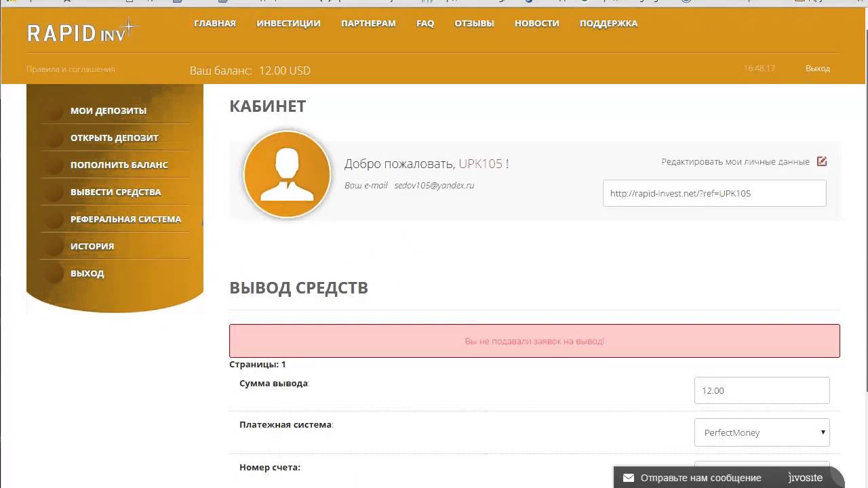Screen dimensions: 868x488
Task: Go to the ПАРТНЕРАМ page
Action: [368, 23]
